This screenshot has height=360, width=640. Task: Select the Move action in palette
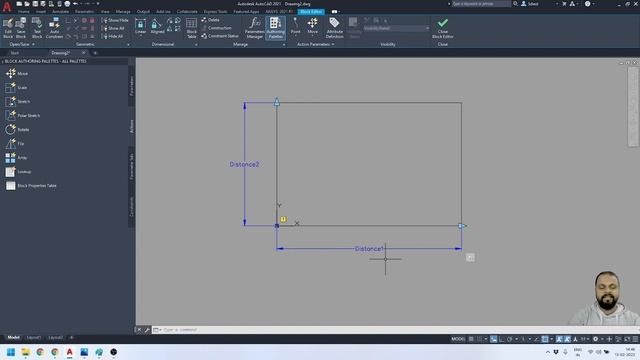(x=16, y=73)
